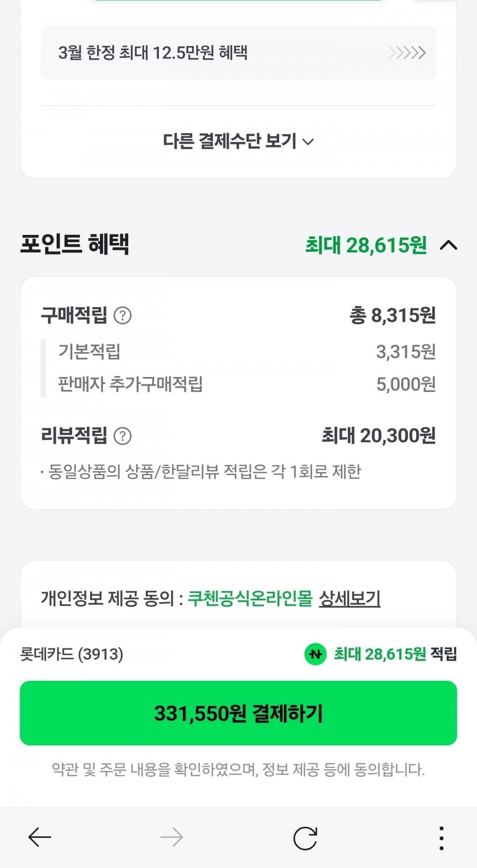Image resolution: width=477 pixels, height=868 pixels.
Task: Tap the browser back arrow
Action: (40, 838)
